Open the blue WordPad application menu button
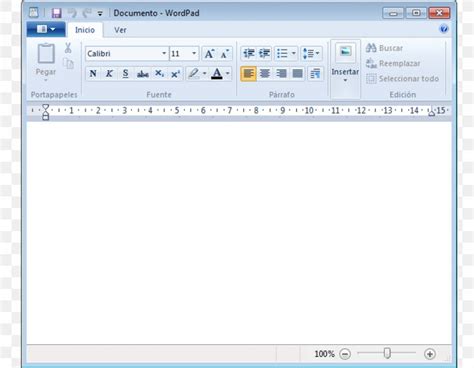This screenshot has height=368, width=474. coord(46,30)
